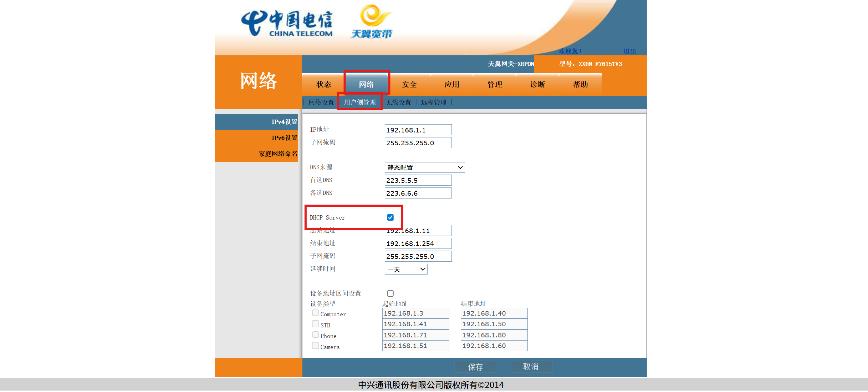Viewport: 868px width, 392px height.
Task: Open IPv6设置 in the sidebar
Action: (x=284, y=138)
